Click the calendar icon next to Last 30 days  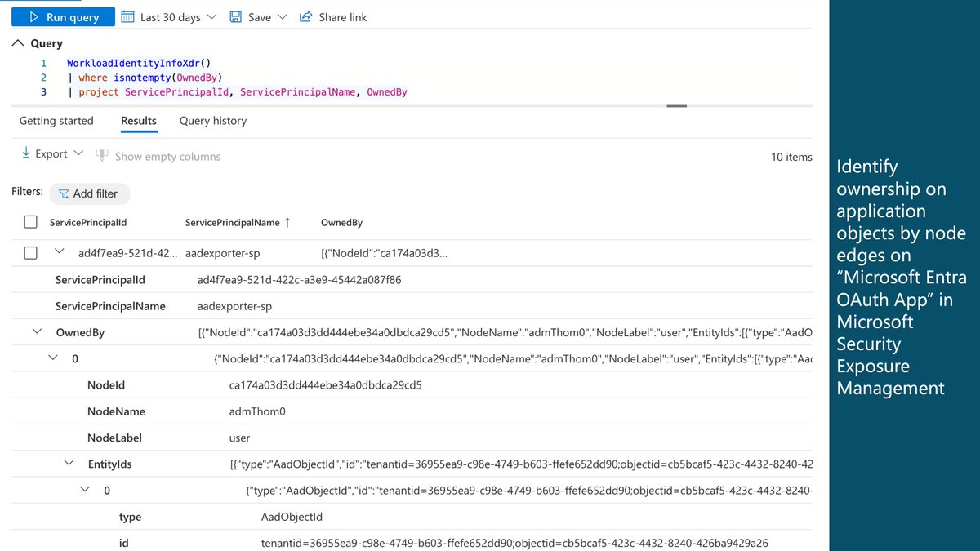127,16
